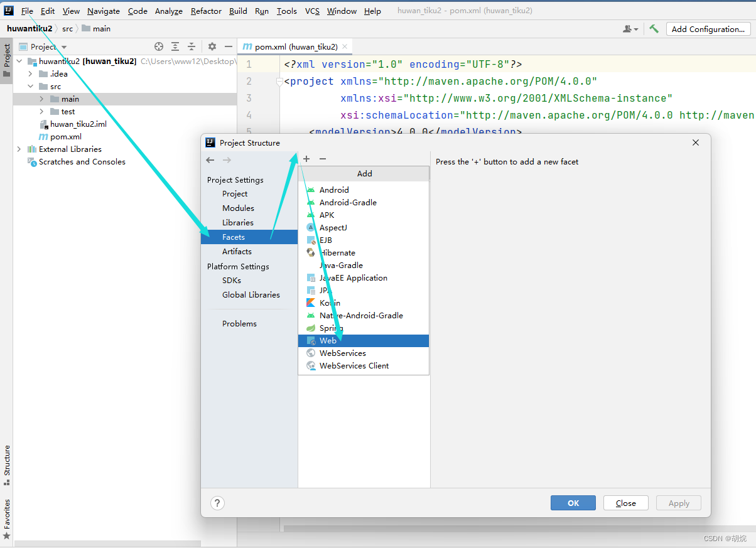This screenshot has width=756, height=548.
Task: Click the back arrow in Project Structure
Action: click(x=210, y=160)
